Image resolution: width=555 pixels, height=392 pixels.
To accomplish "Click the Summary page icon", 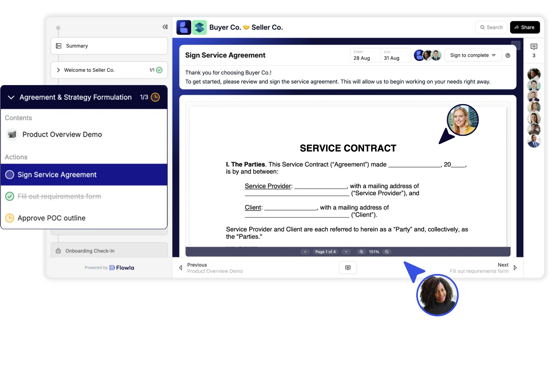I will point(59,46).
